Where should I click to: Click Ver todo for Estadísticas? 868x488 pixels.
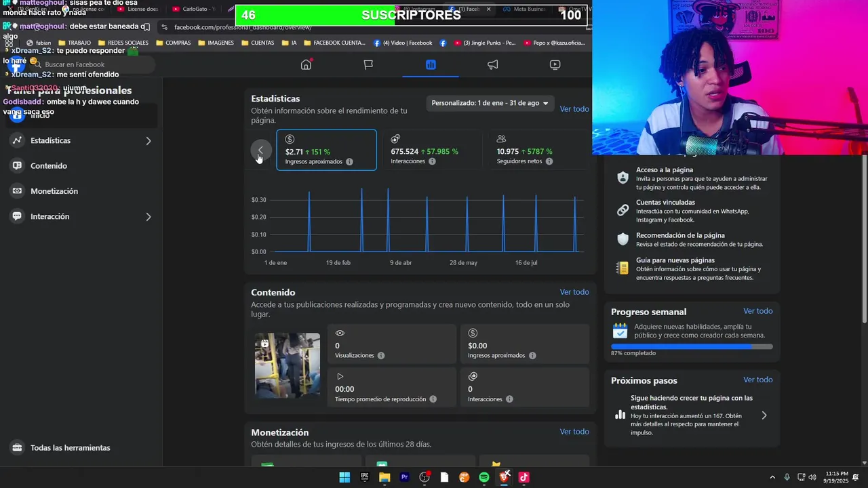coord(574,109)
